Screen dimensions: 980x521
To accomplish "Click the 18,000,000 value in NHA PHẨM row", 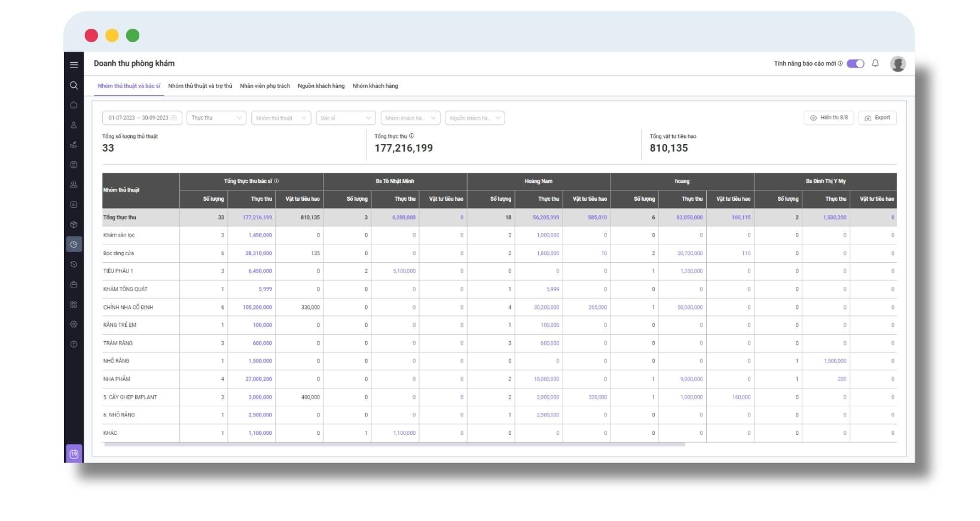I will click(547, 379).
